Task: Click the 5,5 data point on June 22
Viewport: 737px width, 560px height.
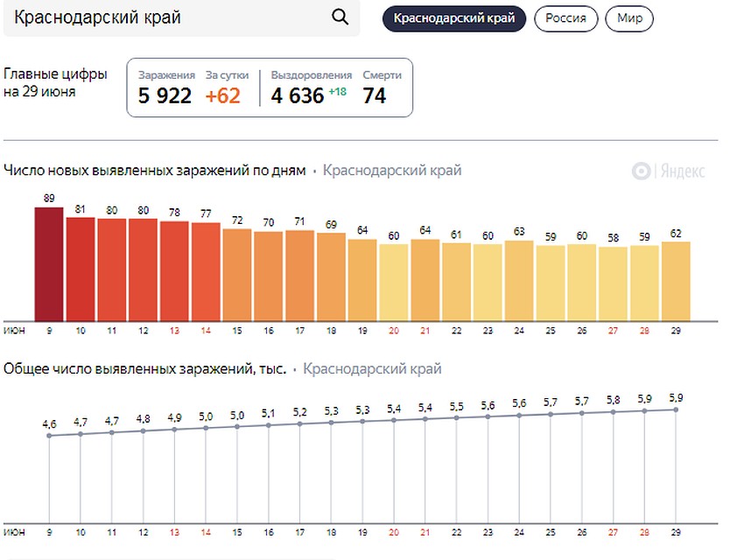Action: tap(456, 417)
